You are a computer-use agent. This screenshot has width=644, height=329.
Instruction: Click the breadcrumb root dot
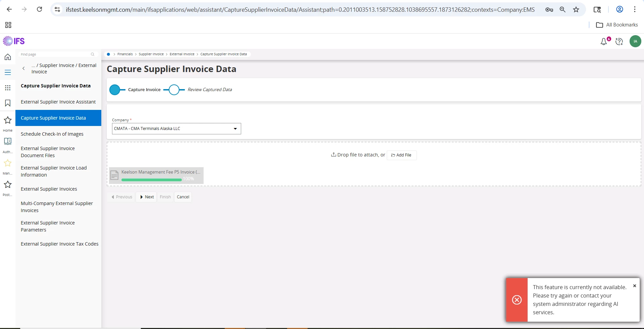(108, 54)
